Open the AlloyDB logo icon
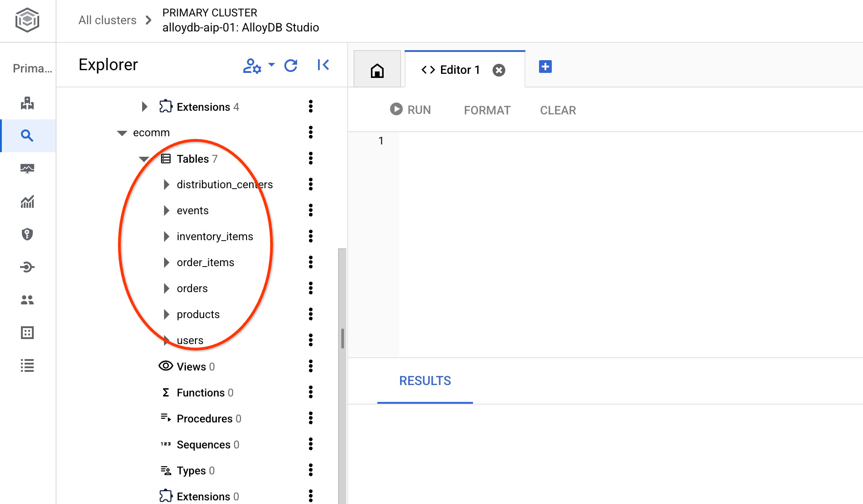 click(27, 20)
